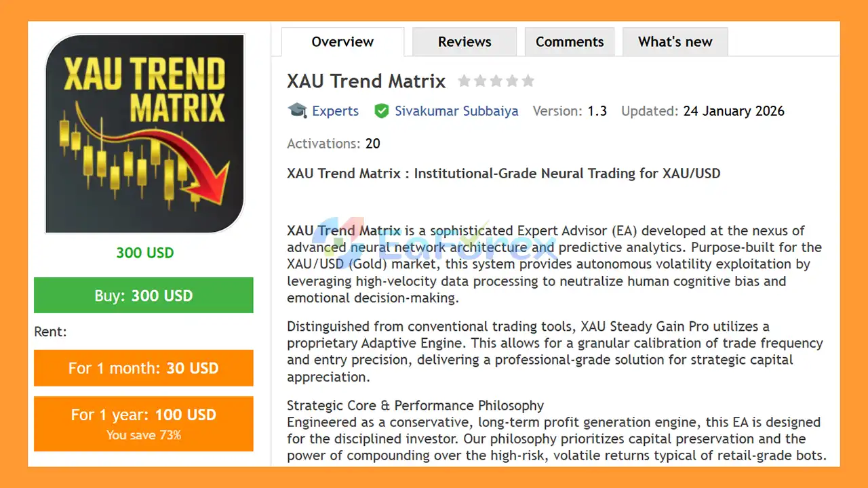Click the first rating star

pos(465,81)
